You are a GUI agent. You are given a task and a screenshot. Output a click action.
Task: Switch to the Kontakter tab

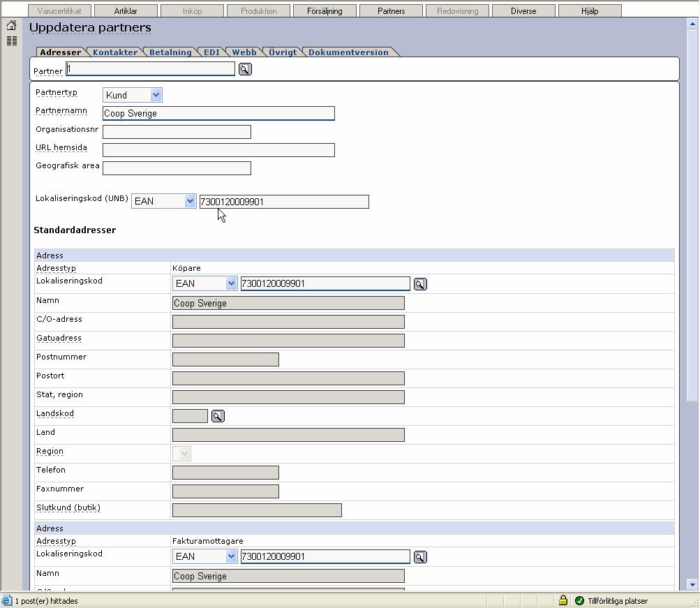click(x=115, y=52)
